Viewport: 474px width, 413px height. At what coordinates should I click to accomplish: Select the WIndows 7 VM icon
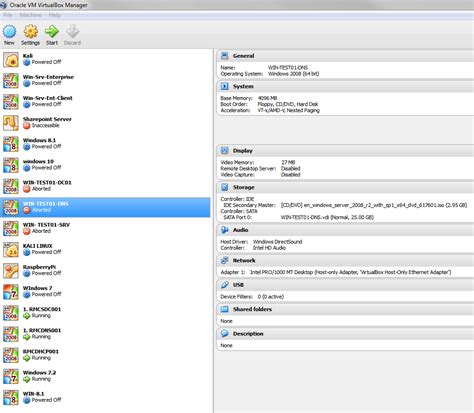click(11, 291)
